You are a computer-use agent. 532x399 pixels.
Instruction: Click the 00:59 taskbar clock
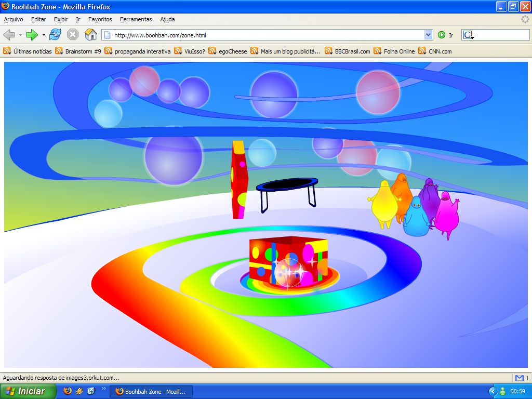click(518, 392)
